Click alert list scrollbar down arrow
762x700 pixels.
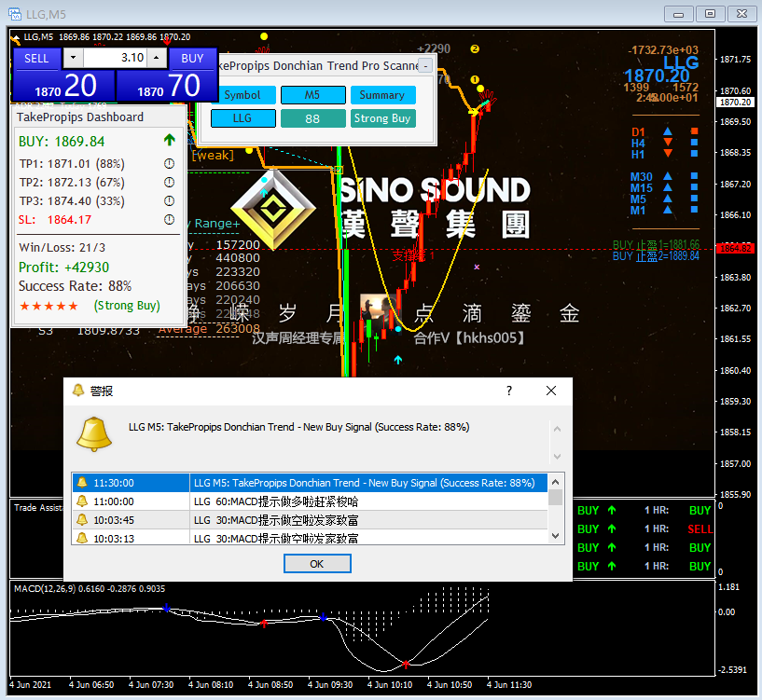(x=556, y=535)
